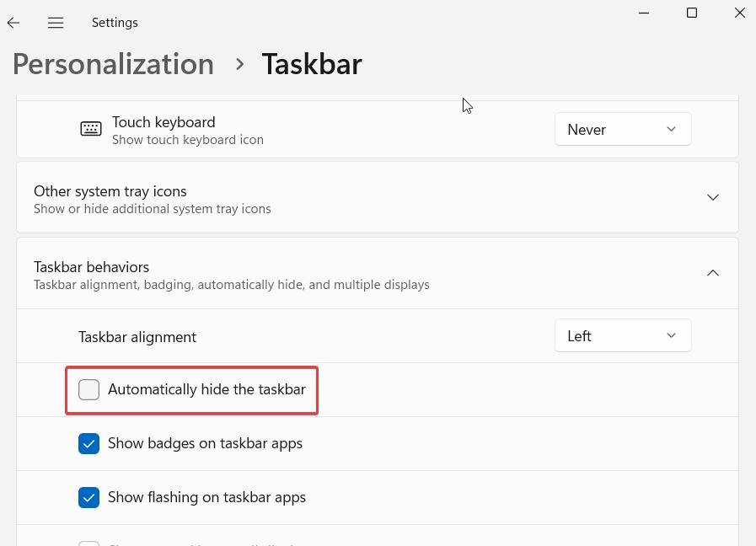Image resolution: width=756 pixels, height=546 pixels.
Task: Collapse Taskbar behaviors with up chevron
Action: click(x=712, y=273)
